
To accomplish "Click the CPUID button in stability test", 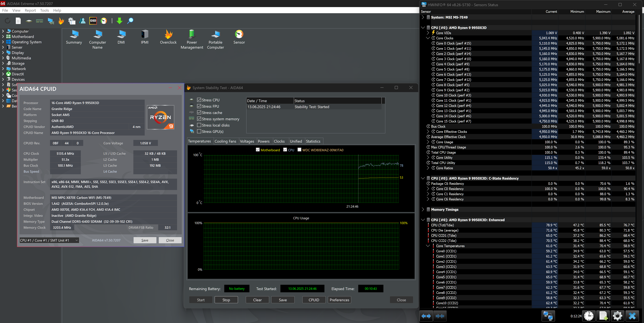I will 314,300.
